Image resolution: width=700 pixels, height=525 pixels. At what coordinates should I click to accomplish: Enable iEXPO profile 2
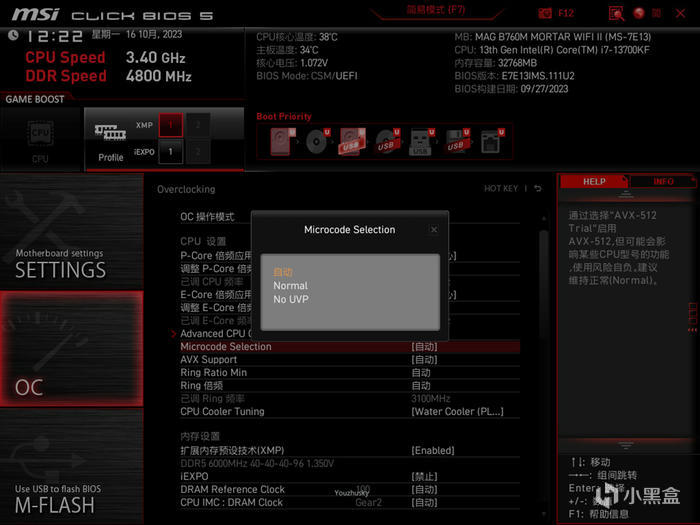tap(198, 152)
